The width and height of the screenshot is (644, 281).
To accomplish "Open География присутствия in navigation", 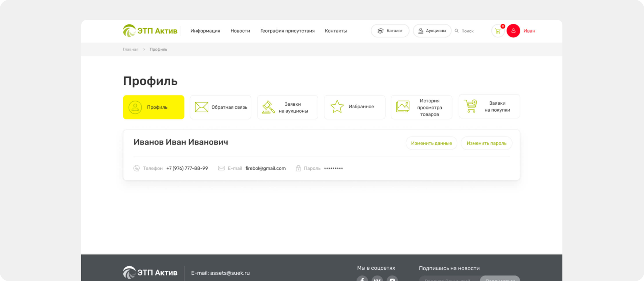I will 287,31.
